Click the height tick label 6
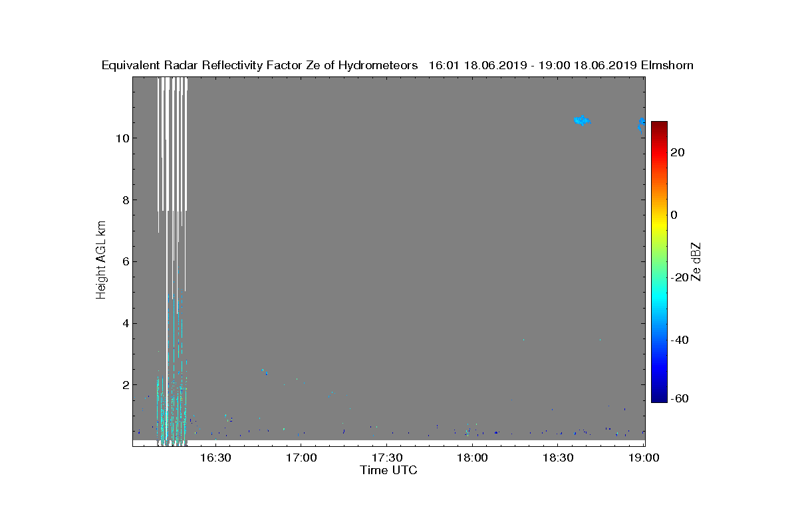The image size is (798, 532). click(125, 261)
